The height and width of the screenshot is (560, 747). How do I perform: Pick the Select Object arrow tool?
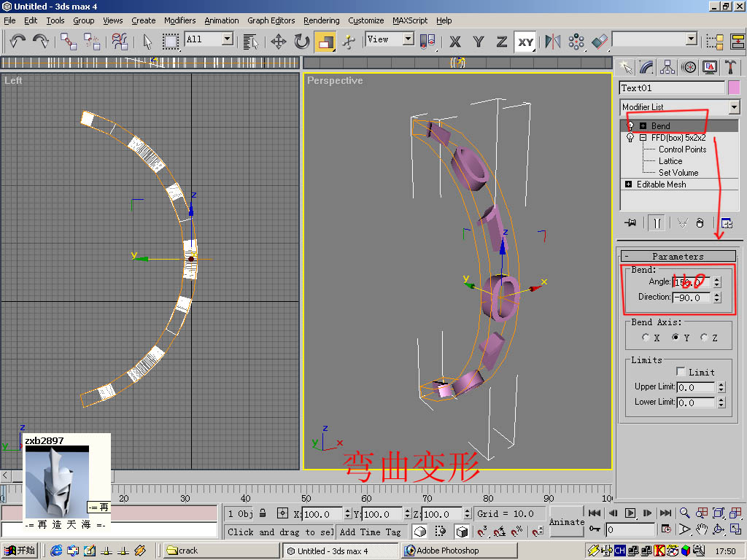[147, 42]
